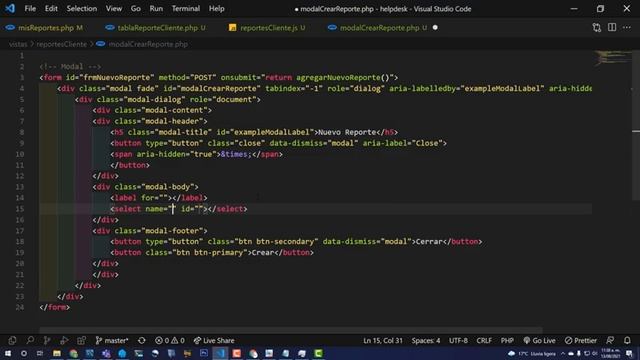Click 'Nuevo Reporte' text on line 8
Viewport: 640px width, 360px height.
click(347, 132)
